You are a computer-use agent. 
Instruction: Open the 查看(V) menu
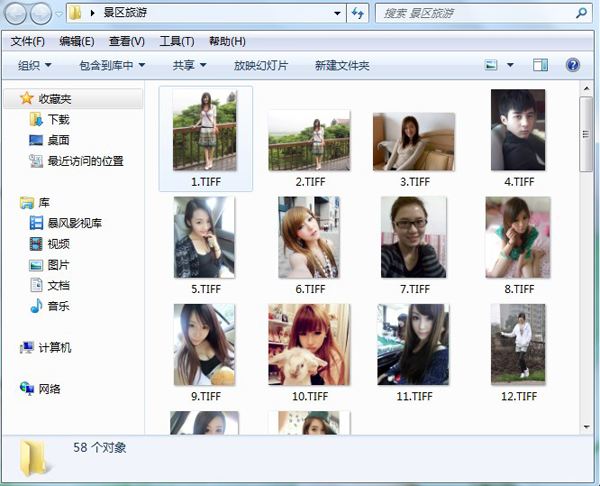pyautogui.click(x=127, y=41)
